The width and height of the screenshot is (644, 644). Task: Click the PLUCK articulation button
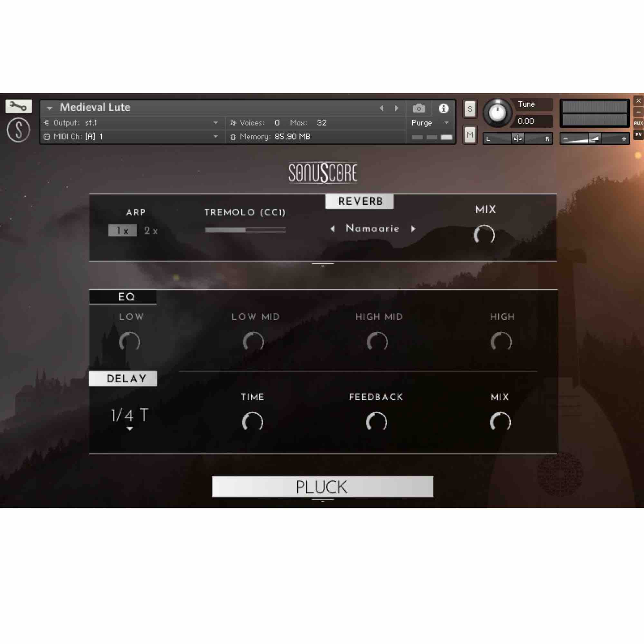323,487
